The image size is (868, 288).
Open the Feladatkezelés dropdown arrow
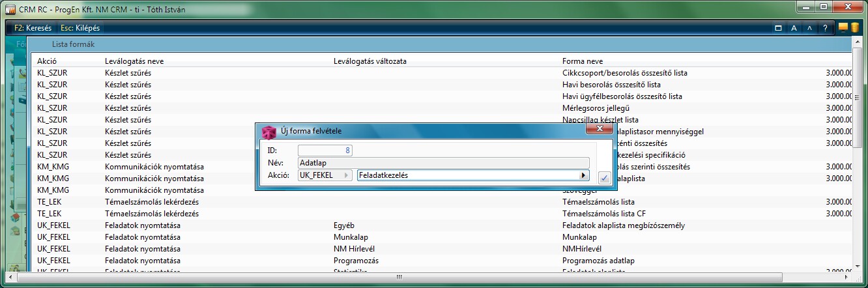(583, 175)
